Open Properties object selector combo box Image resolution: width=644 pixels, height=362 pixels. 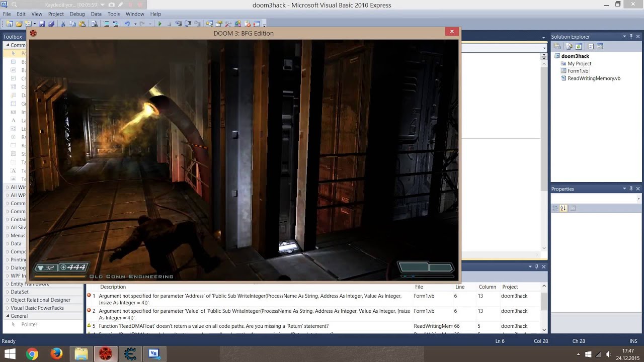point(597,199)
